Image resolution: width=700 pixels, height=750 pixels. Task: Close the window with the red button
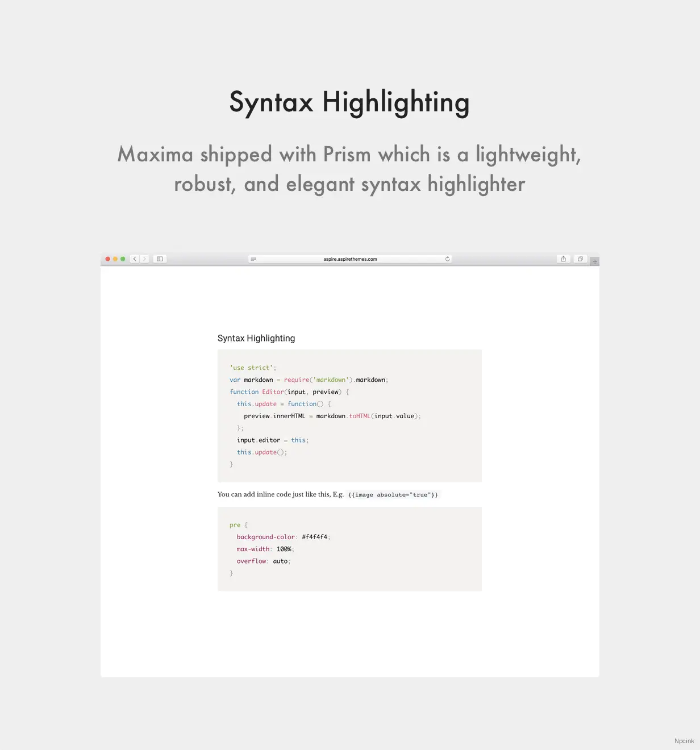click(108, 259)
